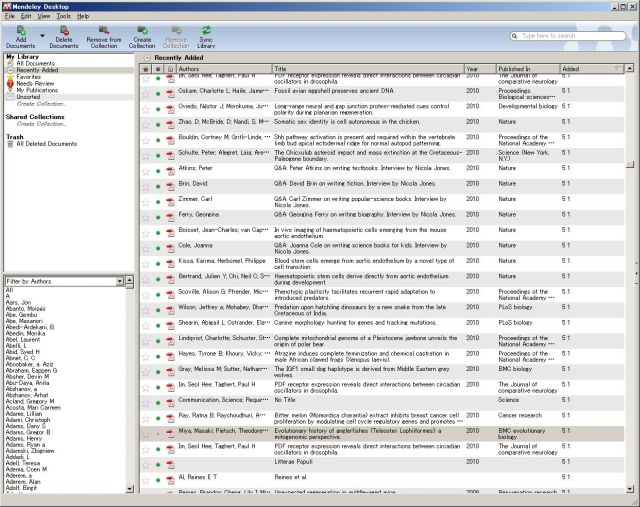Collapse the Recently Added header button
Viewport: 640px width, 507px height.
coord(147,58)
